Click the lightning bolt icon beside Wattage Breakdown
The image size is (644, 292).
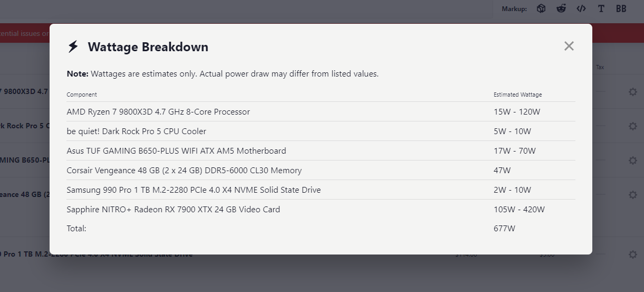(x=73, y=46)
